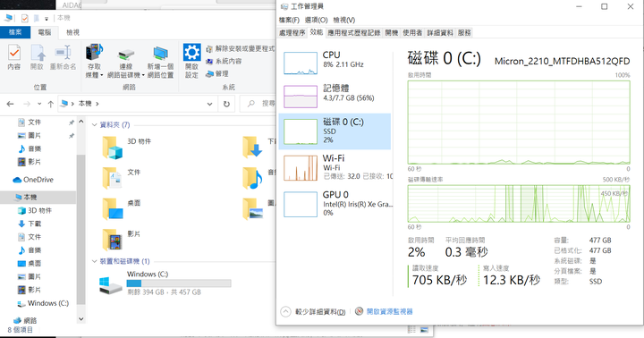Click sidebar scrollbar up arrow
Viewport: 644px width, 338px height.
coord(80,122)
